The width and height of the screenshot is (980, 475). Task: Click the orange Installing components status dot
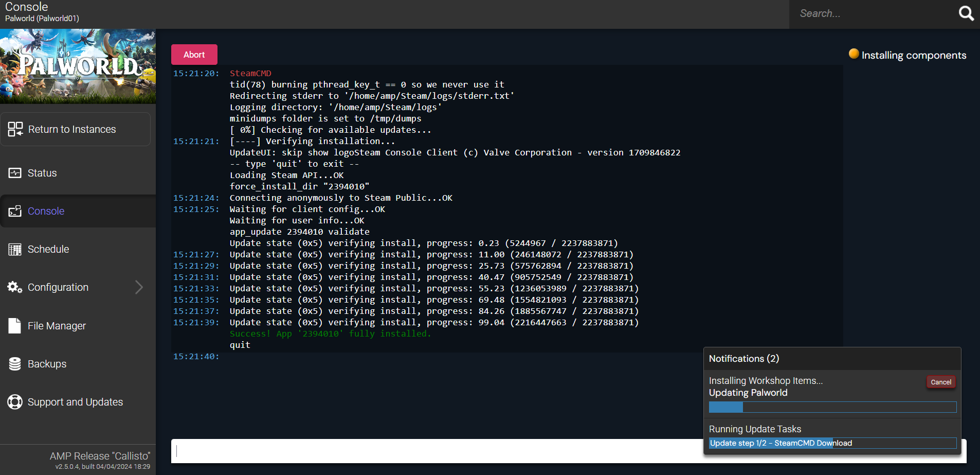(x=854, y=54)
